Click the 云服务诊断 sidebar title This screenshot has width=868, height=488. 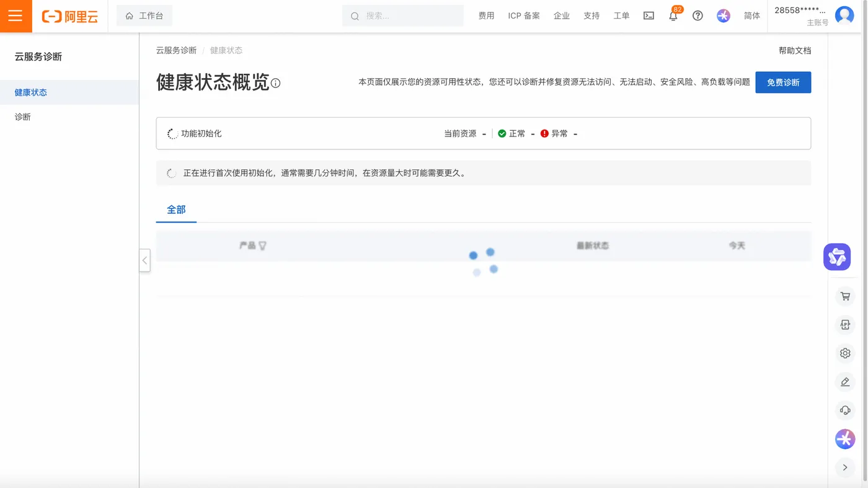tap(38, 56)
